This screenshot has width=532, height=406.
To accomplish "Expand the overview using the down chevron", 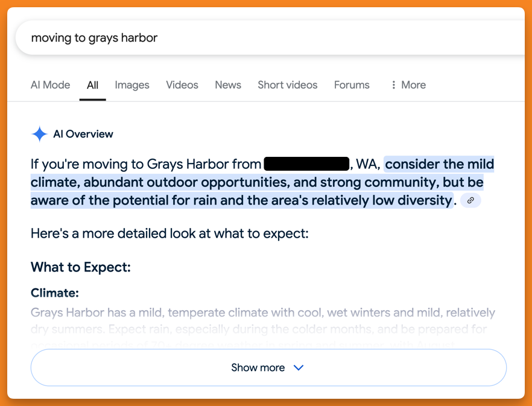I will point(299,367).
